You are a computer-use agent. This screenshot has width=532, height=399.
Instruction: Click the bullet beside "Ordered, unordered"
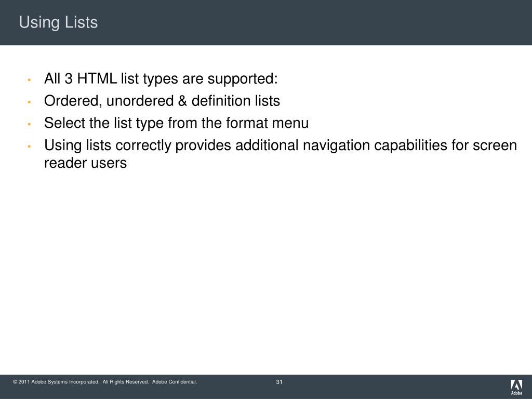click(30, 102)
